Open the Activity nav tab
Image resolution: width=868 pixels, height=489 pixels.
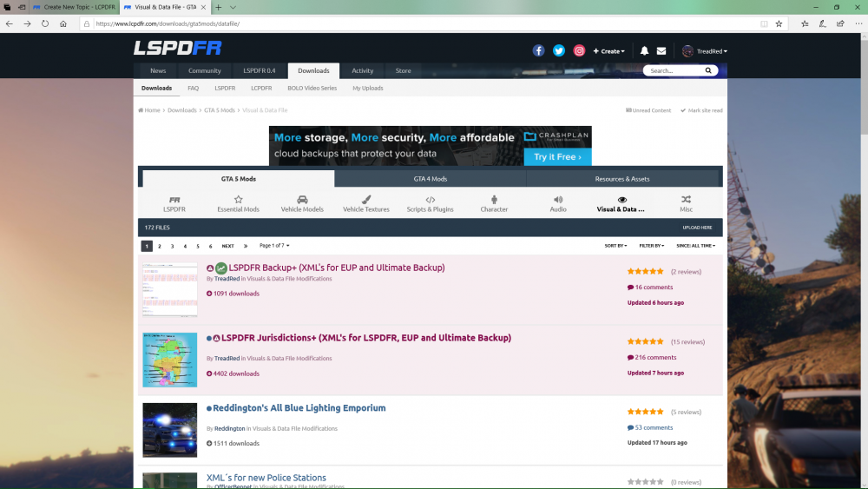point(363,70)
